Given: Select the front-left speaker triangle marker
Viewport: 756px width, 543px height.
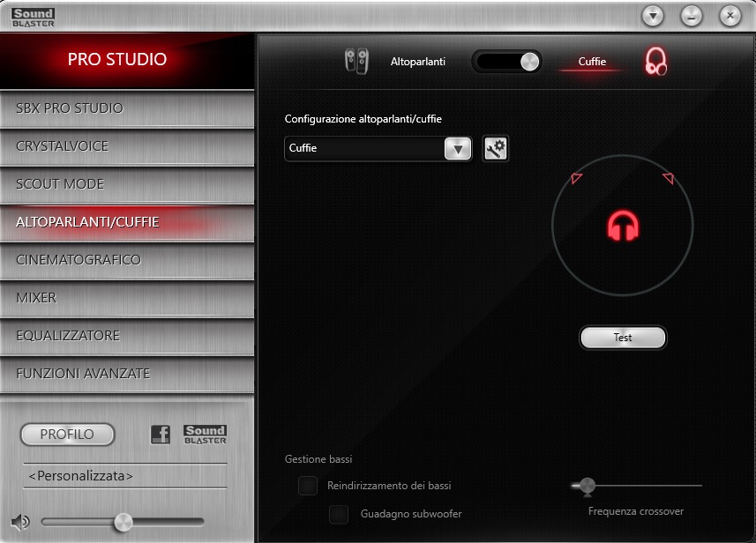Looking at the screenshot, I should pos(576,178).
